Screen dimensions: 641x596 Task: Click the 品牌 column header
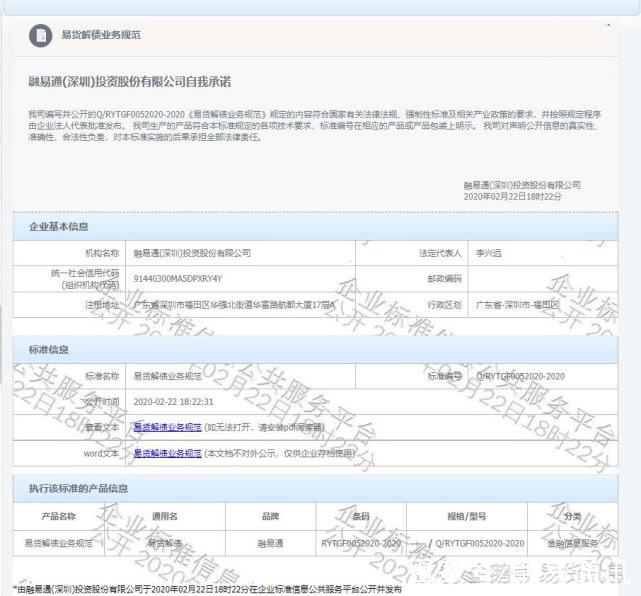click(x=270, y=516)
